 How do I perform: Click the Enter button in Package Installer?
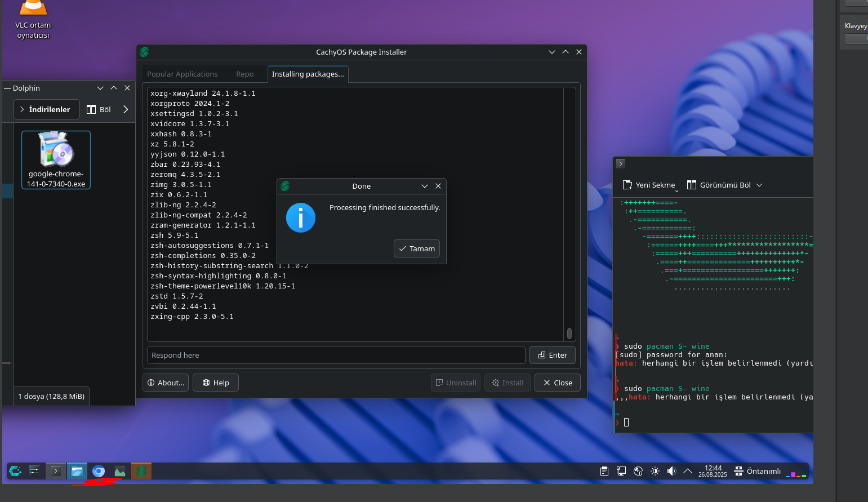click(x=553, y=355)
